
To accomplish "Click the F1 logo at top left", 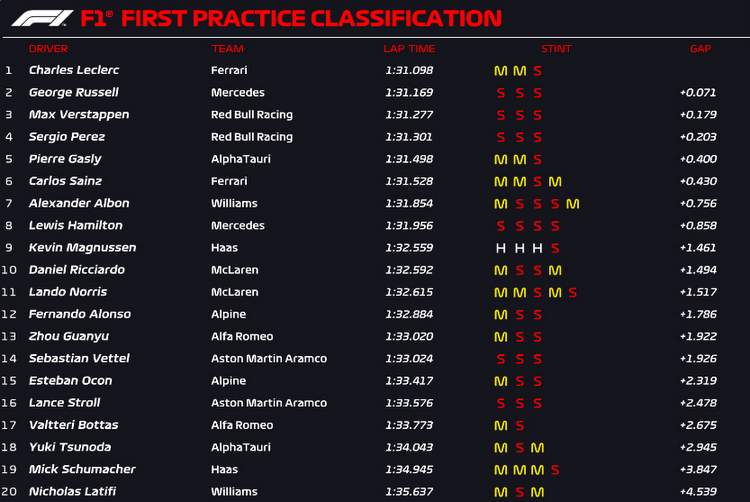I will coord(42,19).
